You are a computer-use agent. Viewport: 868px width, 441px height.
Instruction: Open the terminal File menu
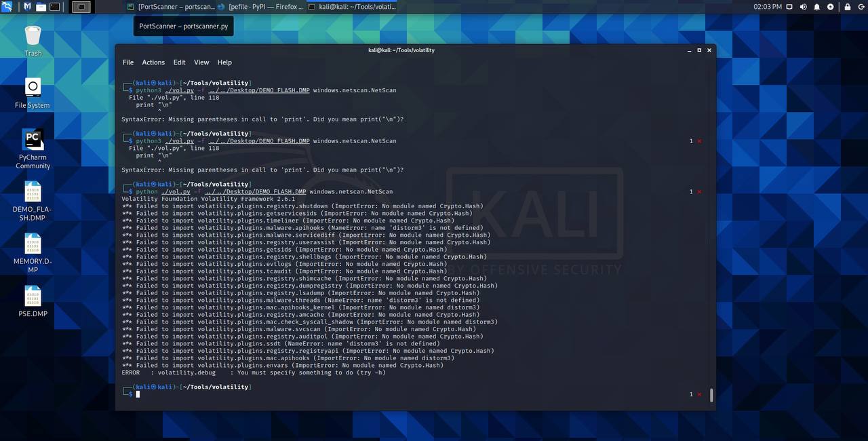click(128, 62)
